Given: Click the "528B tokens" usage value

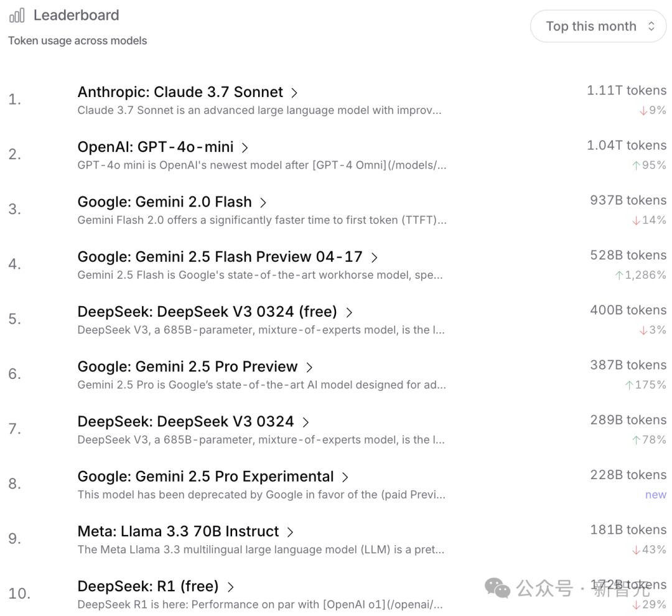Looking at the screenshot, I should pos(628,255).
